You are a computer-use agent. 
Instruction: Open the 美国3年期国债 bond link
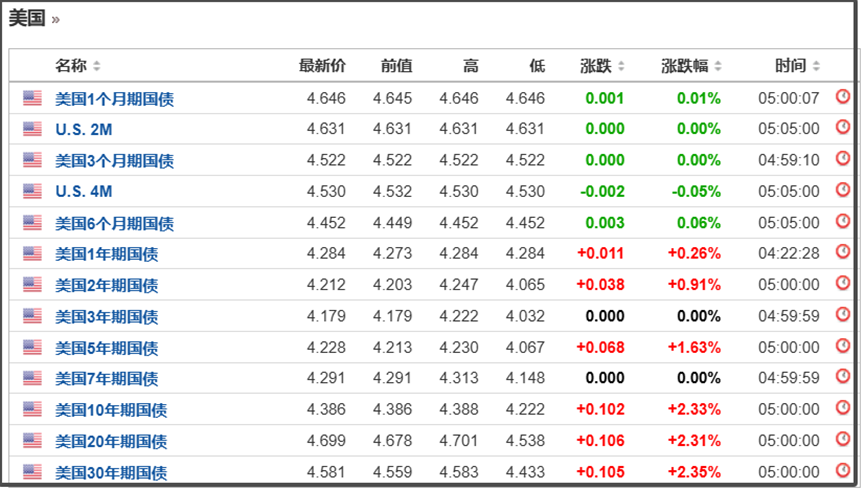[x=106, y=316]
